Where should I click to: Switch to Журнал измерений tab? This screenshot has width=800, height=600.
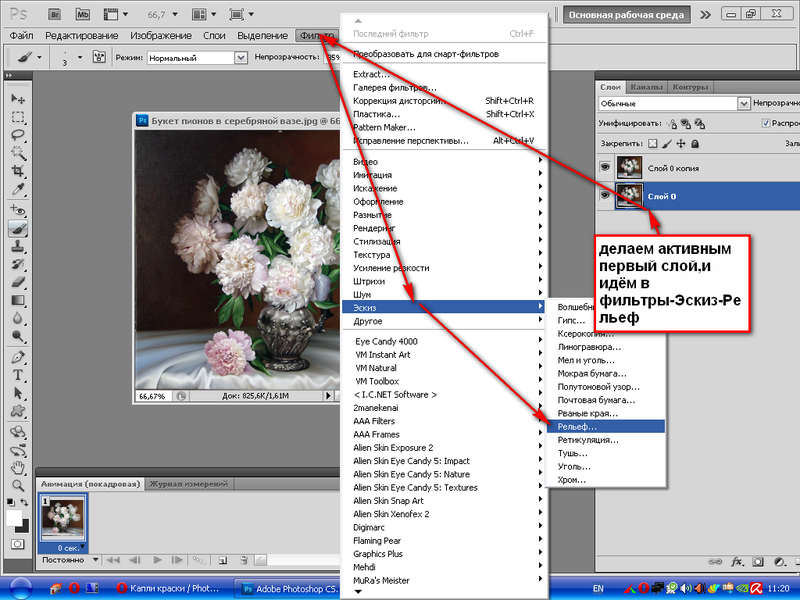coord(189,484)
